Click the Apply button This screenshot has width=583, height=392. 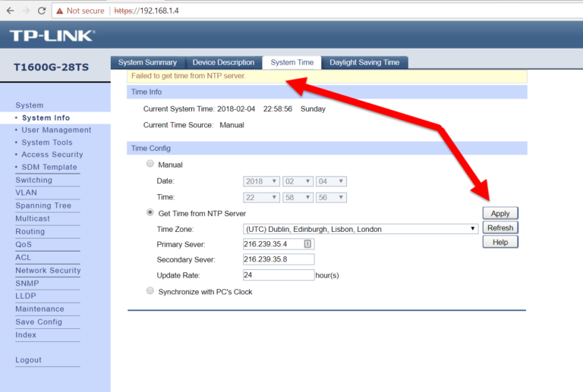pos(500,214)
